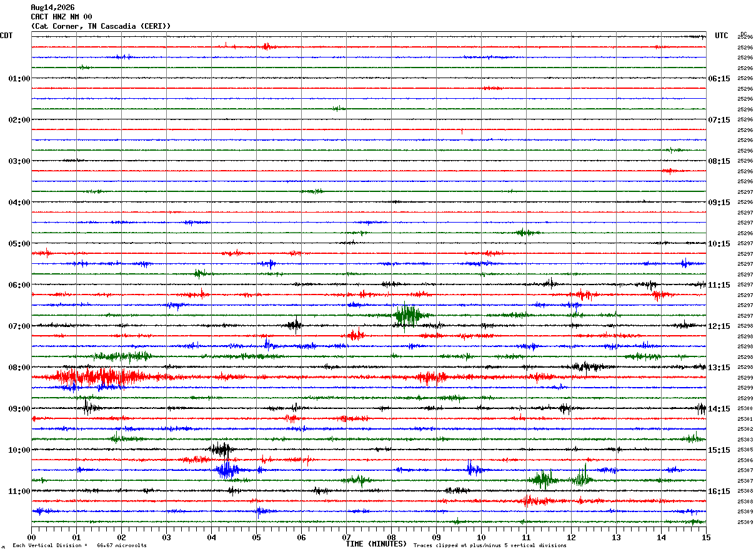Click the DC column header
756x554 pixels.
pos(744,34)
